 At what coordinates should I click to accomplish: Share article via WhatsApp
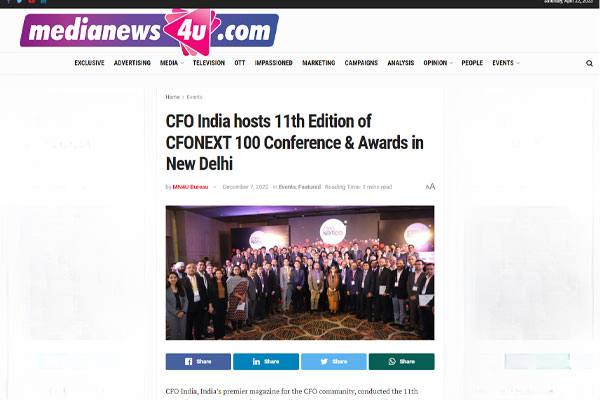point(401,361)
